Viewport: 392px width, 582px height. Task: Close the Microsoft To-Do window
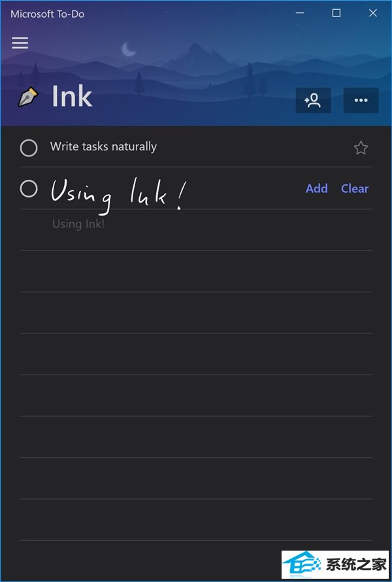pos(373,13)
